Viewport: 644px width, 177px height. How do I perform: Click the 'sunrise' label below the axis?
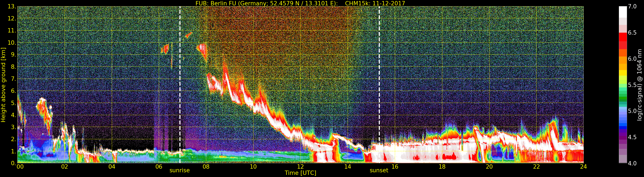(179, 171)
